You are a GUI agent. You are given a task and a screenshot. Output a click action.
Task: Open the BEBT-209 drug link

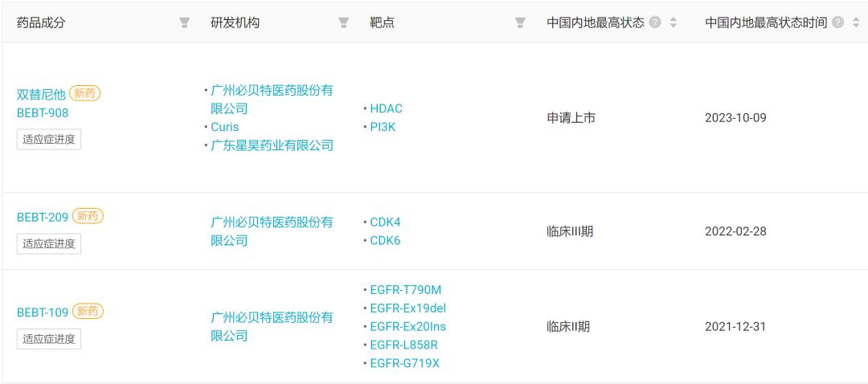tap(43, 217)
